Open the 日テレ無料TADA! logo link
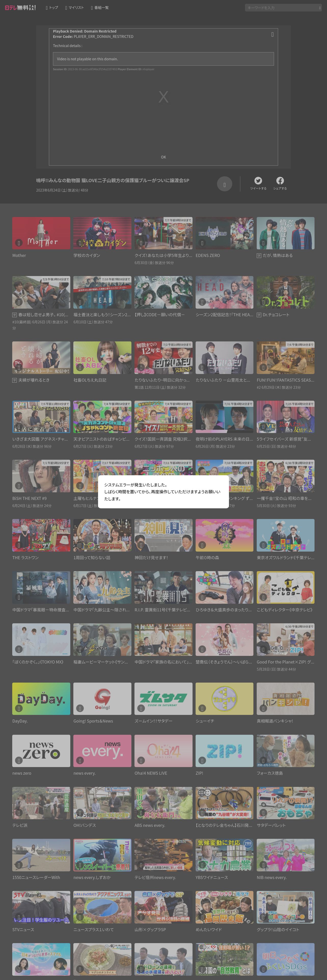Screen dimensions: 327x980 pyautogui.click(x=20, y=8)
